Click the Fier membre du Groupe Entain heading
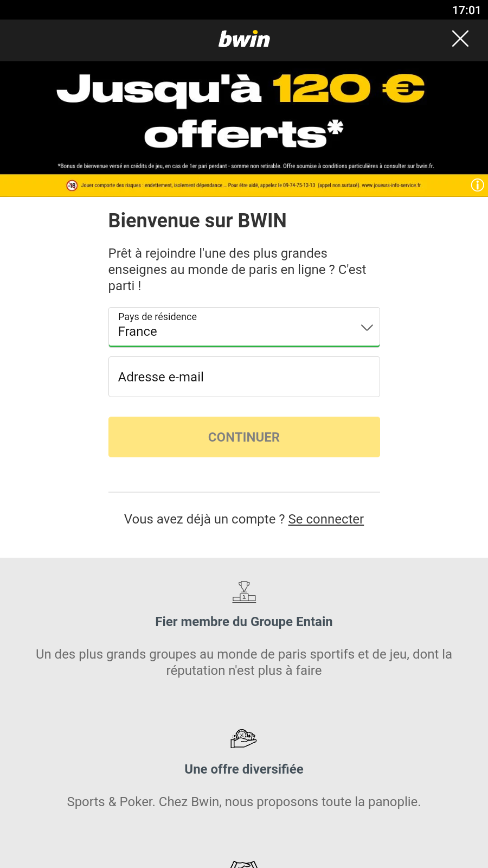488x868 pixels. coord(244,622)
